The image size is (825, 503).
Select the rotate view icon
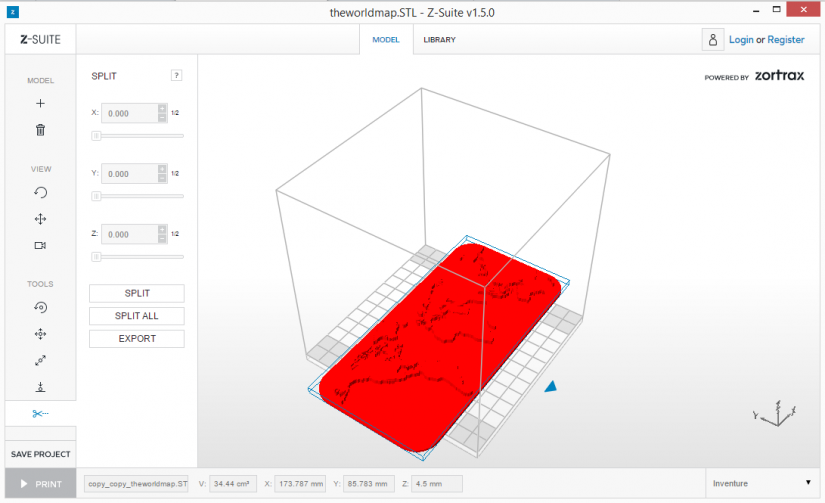(x=41, y=193)
